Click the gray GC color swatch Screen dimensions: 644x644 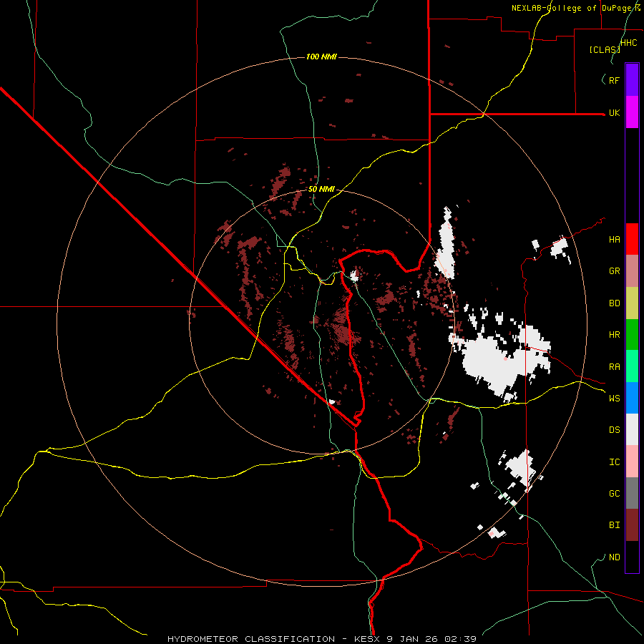pyautogui.click(x=632, y=493)
